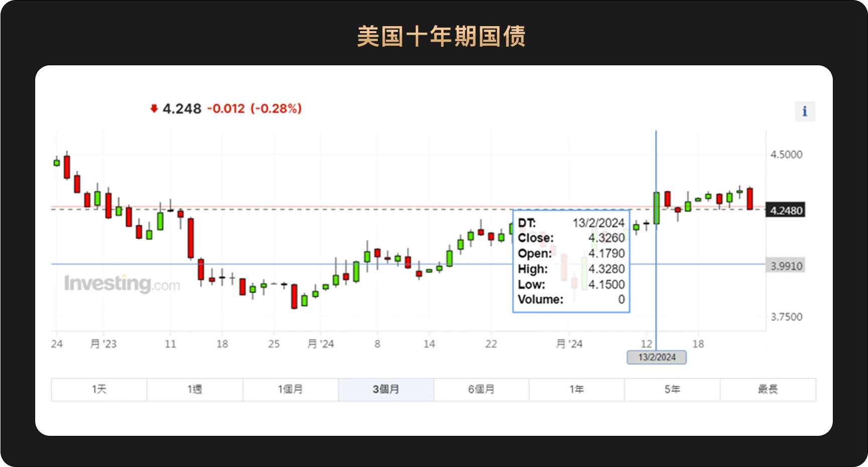This screenshot has height=467, width=868.
Task: Open the 5年 chart period
Action: click(x=672, y=389)
